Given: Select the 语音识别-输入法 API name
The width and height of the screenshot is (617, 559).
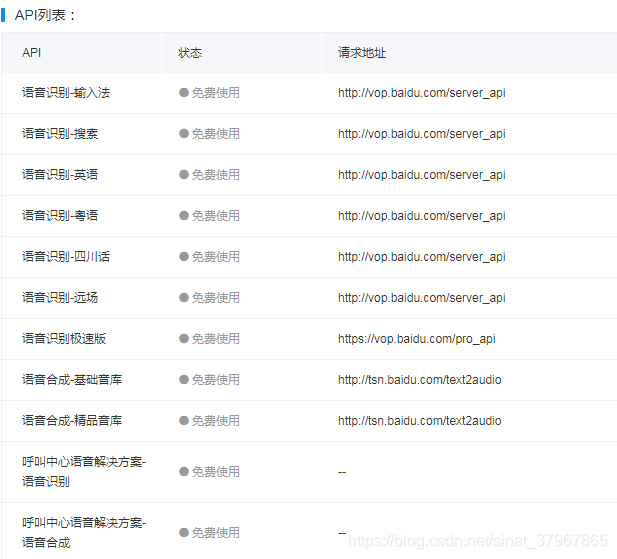Looking at the screenshot, I should (x=66, y=93).
